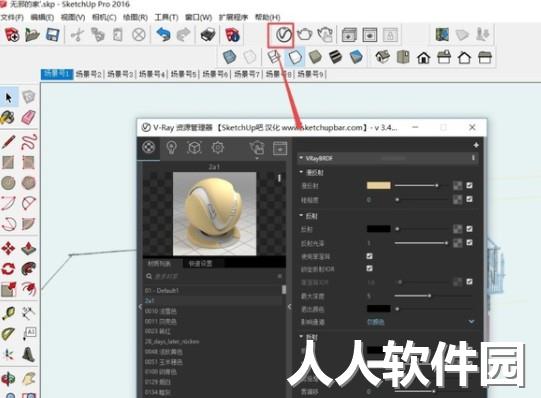Collapse the Diffuse section triangle
Image resolution: width=541 pixels, height=398 pixels.
(301, 172)
